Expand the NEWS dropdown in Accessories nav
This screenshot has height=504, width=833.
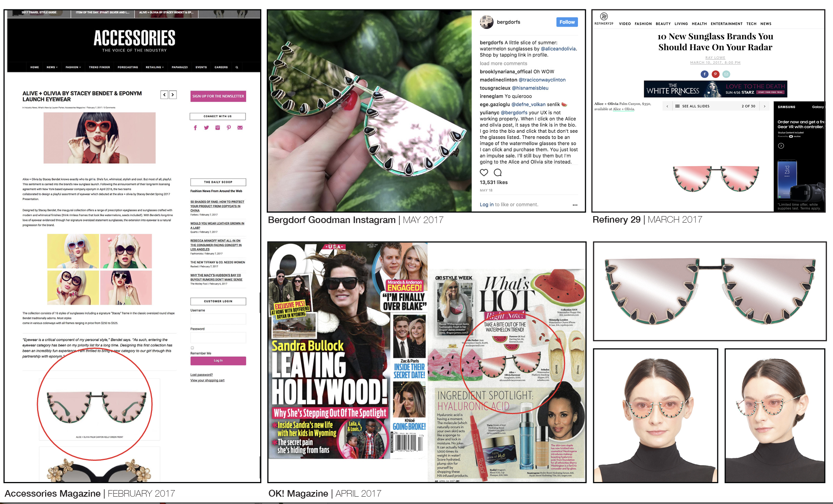52,67
